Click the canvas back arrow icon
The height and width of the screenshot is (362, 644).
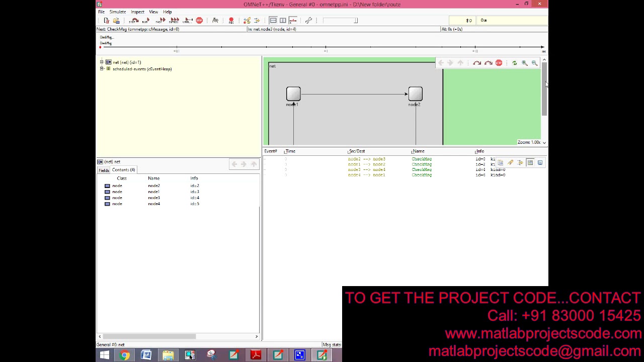point(441,63)
